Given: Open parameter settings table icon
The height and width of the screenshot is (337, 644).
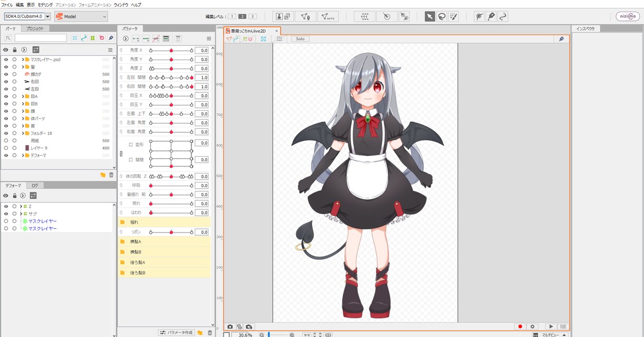Looking at the screenshot, I should point(166,38).
